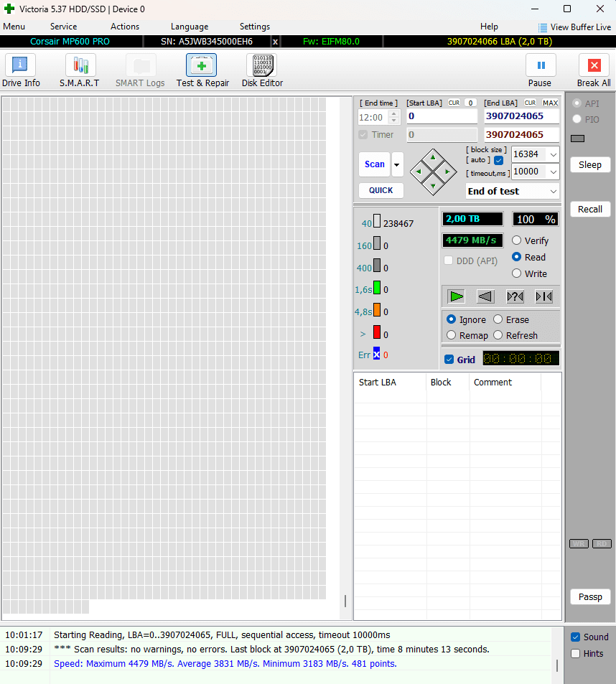Toggle the Sound checkbox
Screen dimensions: 616x684
tap(575, 637)
